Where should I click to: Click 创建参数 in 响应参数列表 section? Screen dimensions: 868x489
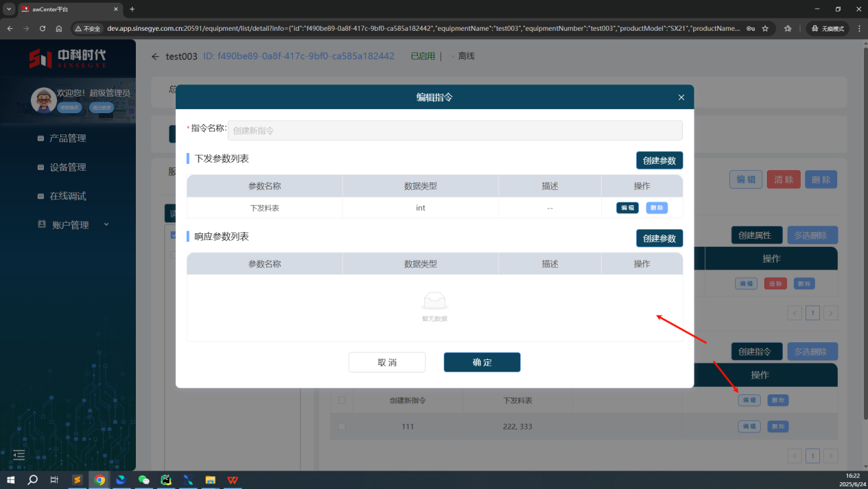tap(659, 238)
